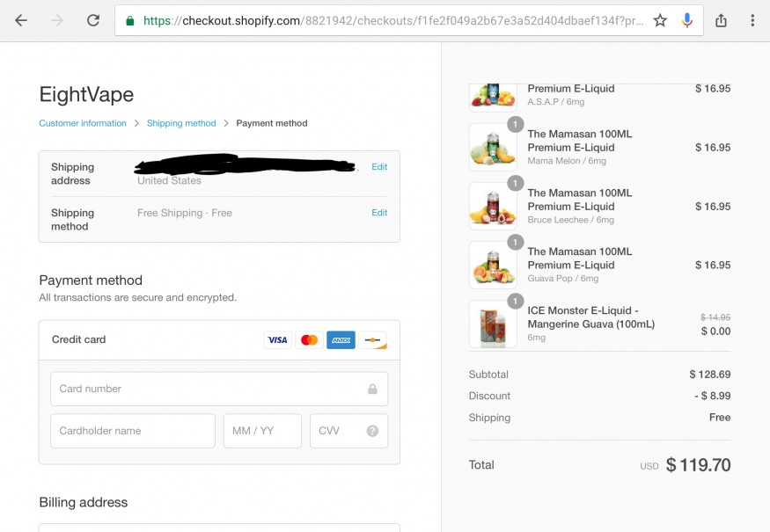Click the Mastercard logo

pos(309,339)
